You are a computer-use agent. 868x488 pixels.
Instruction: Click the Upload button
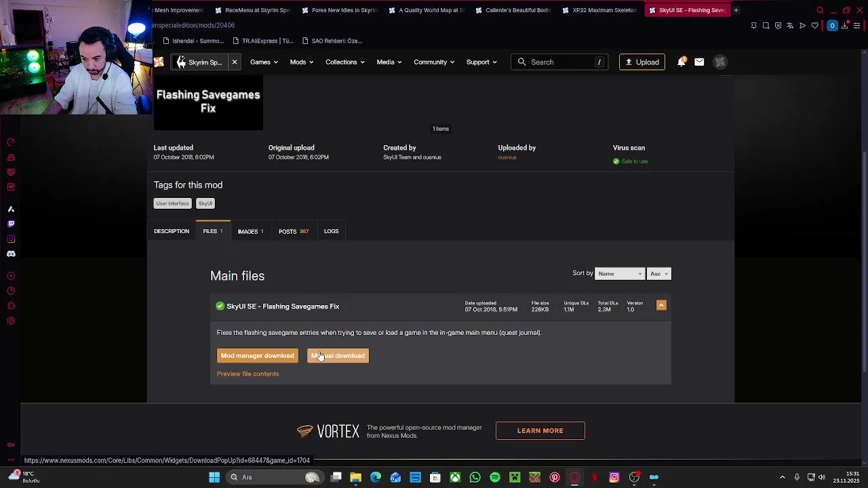click(642, 62)
